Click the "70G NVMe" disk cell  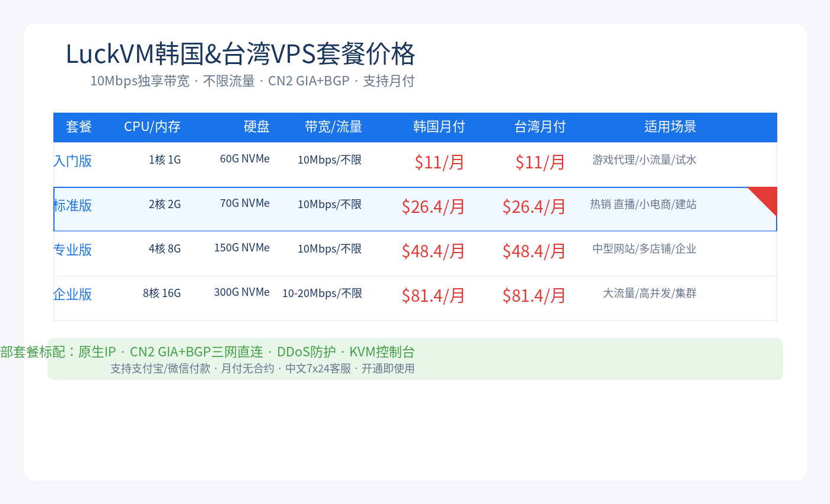click(x=245, y=203)
